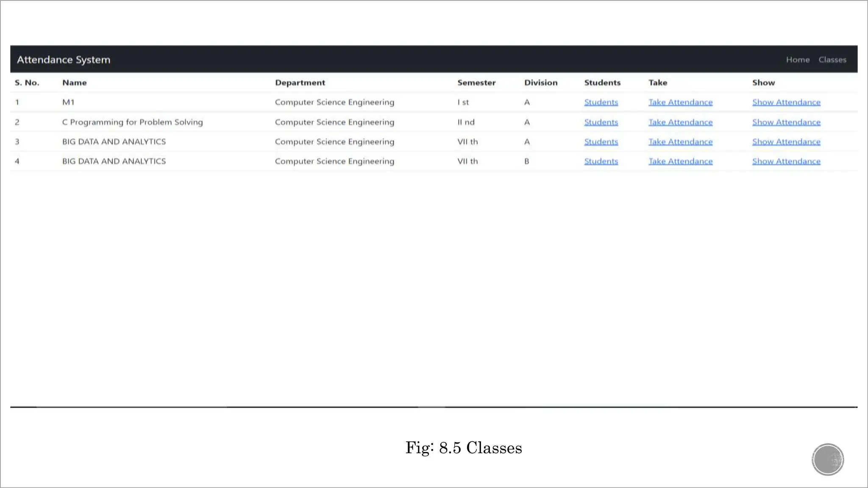The height and width of the screenshot is (488, 868).
Task: Open Students for C Programming class
Action: tap(601, 122)
